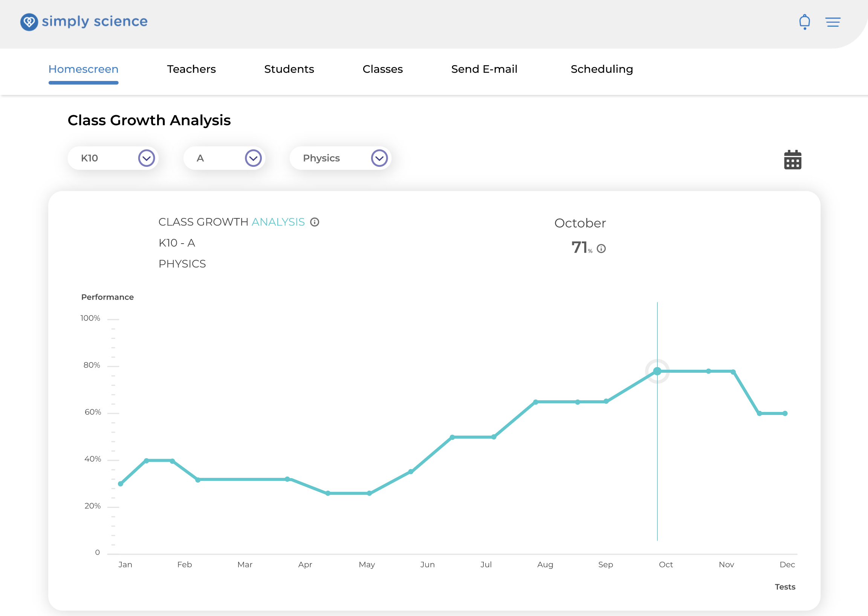The width and height of the screenshot is (868, 616).
Task: Click the Aug label on x-axis
Action: coord(546,565)
